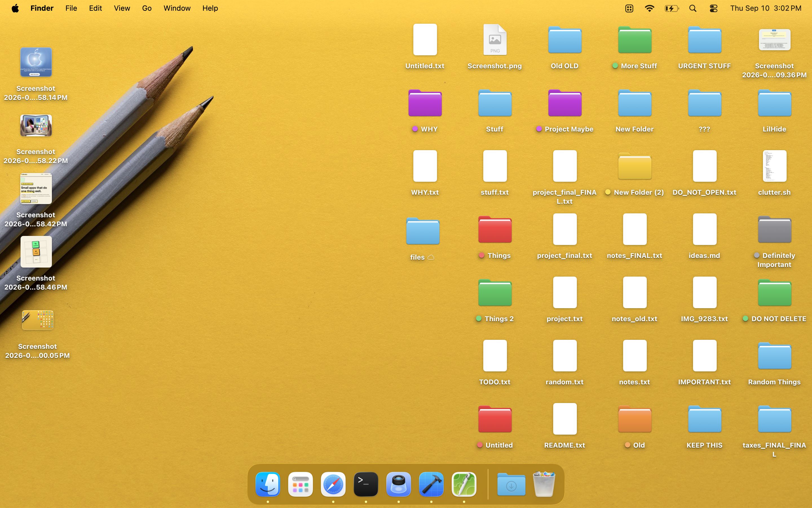The image size is (812, 508).
Task: Open the Trash in the Dock
Action: pos(544,484)
